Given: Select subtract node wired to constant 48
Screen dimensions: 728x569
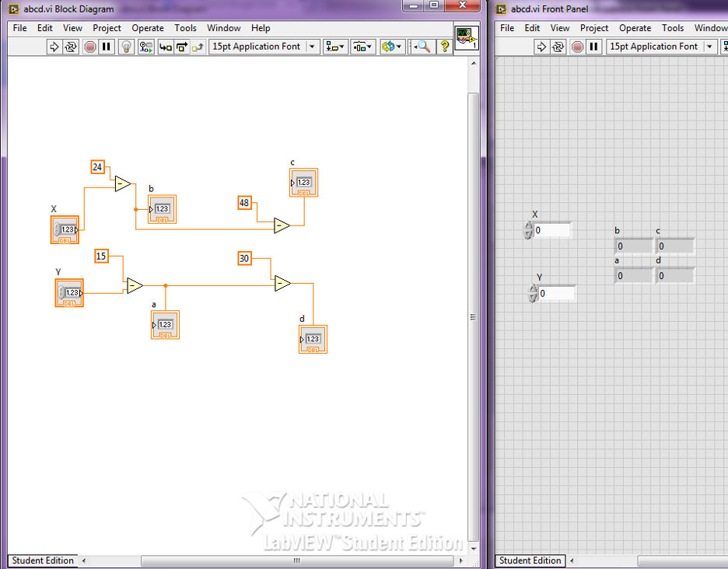Looking at the screenshot, I should [x=282, y=225].
